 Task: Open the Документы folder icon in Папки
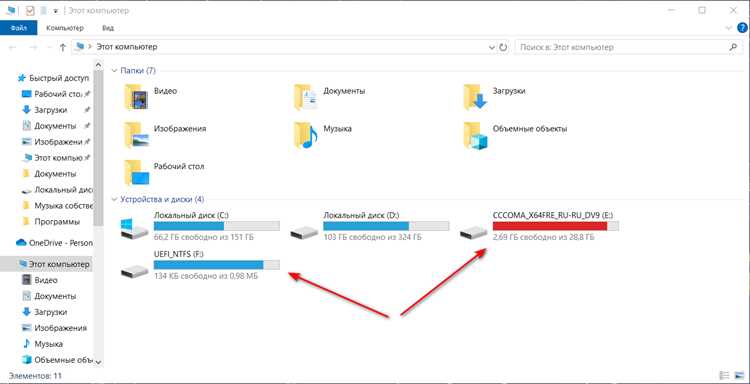point(306,97)
